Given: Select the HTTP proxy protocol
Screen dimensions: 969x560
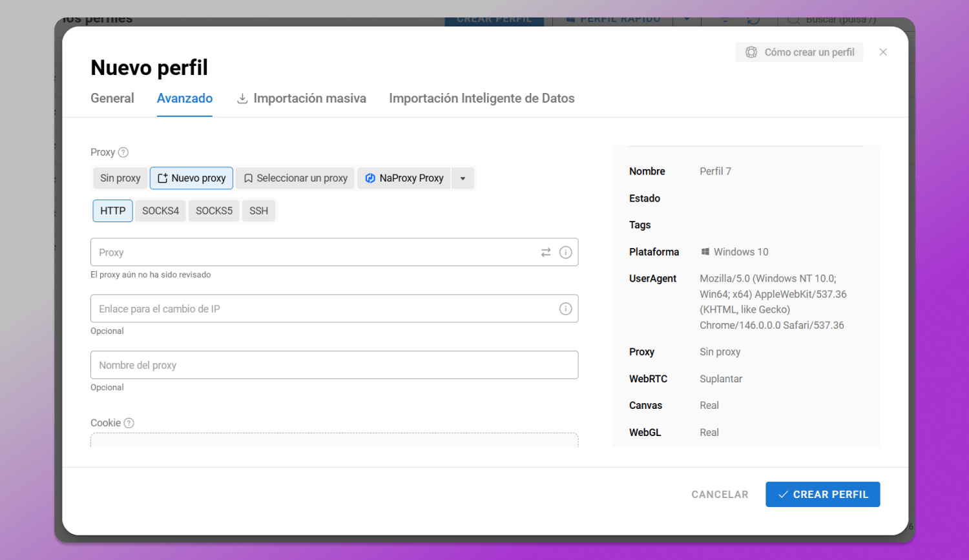Looking at the screenshot, I should [x=112, y=211].
